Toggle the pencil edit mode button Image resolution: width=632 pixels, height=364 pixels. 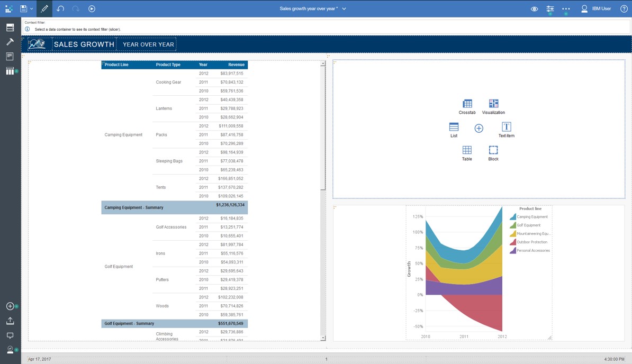click(44, 8)
